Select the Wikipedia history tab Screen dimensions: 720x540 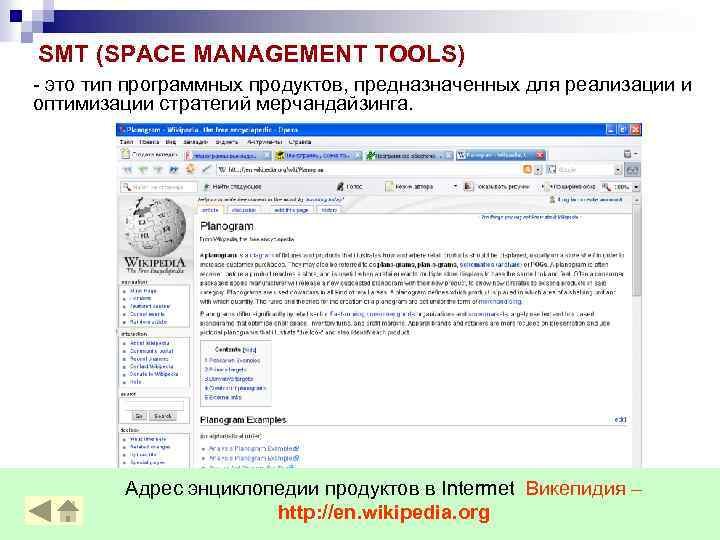pos(329,210)
